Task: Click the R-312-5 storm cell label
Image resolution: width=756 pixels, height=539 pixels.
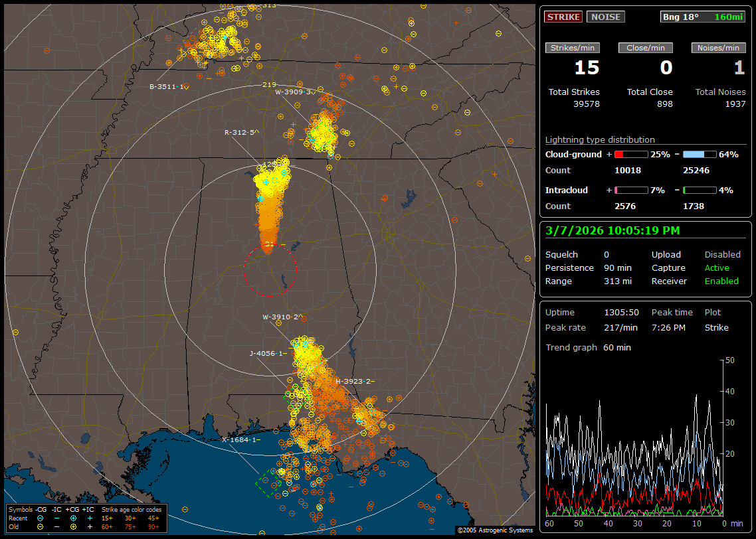Action: (241, 132)
